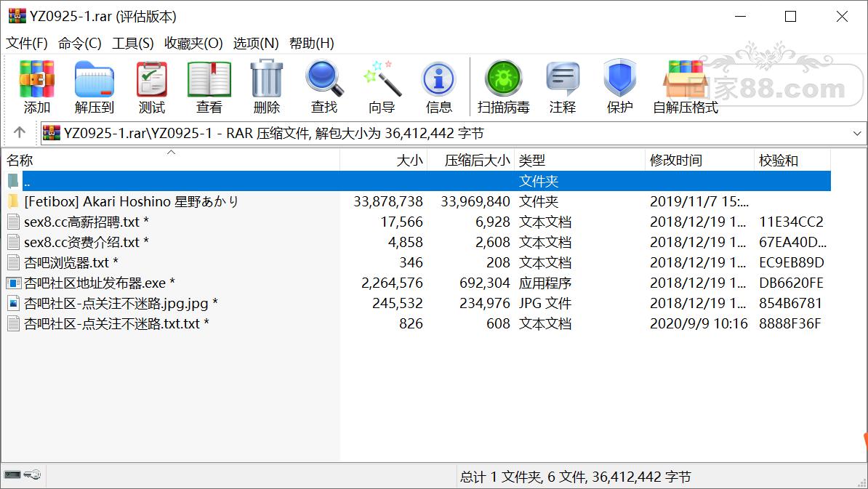Screen dimensions: 868x489
Task: Click the checksum value 11E34CC2
Action: 791,222
